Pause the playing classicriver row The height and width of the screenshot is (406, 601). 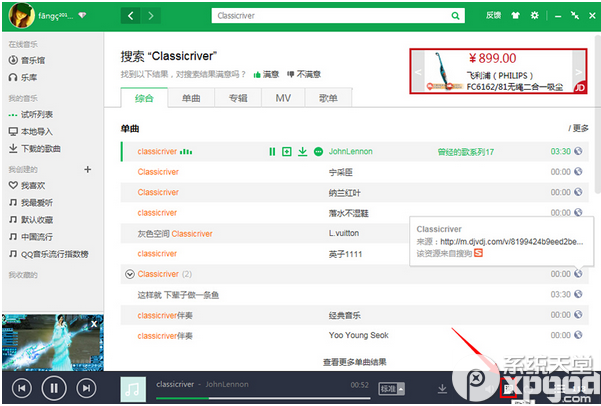[272, 151]
